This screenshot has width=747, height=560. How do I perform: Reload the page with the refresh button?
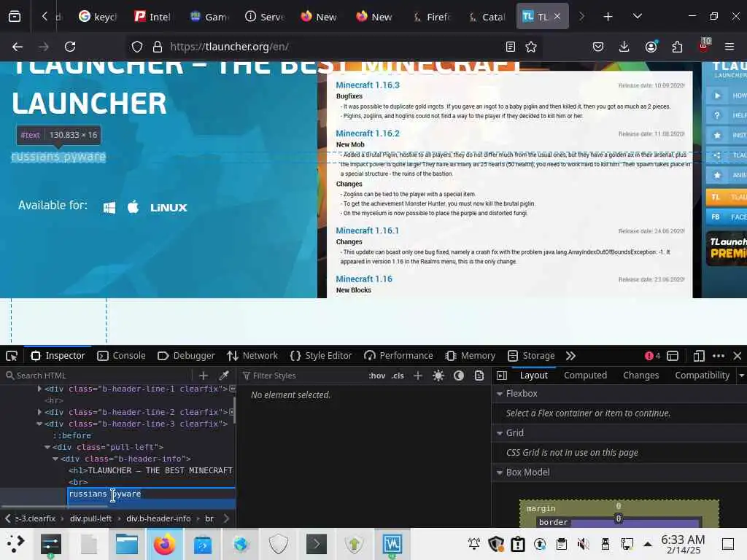click(x=70, y=47)
